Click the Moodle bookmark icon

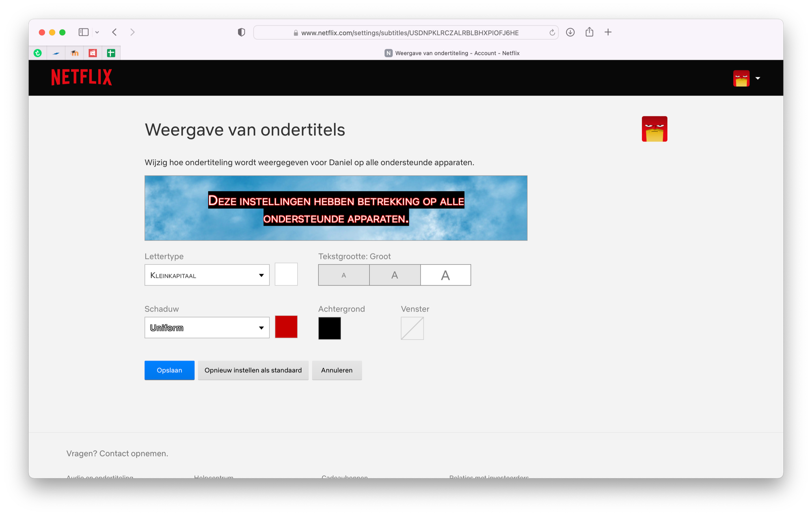click(x=74, y=53)
